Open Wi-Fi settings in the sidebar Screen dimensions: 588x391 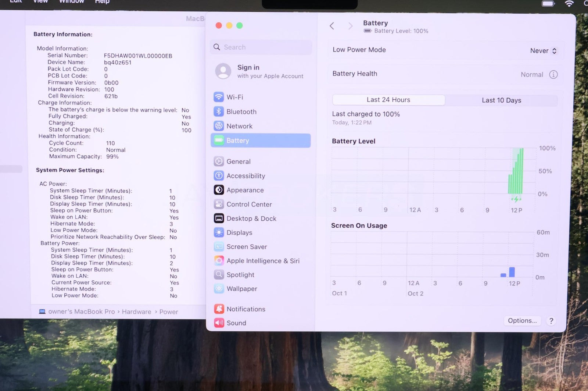click(234, 97)
